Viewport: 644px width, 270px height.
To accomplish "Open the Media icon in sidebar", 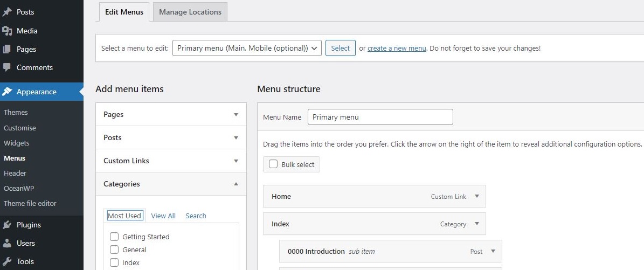I will tap(7, 31).
